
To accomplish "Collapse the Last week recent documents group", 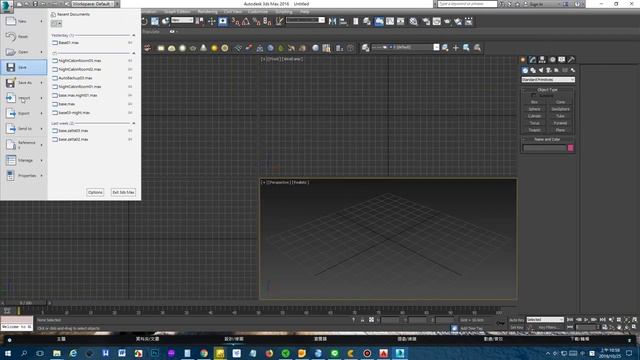I will point(133,123).
